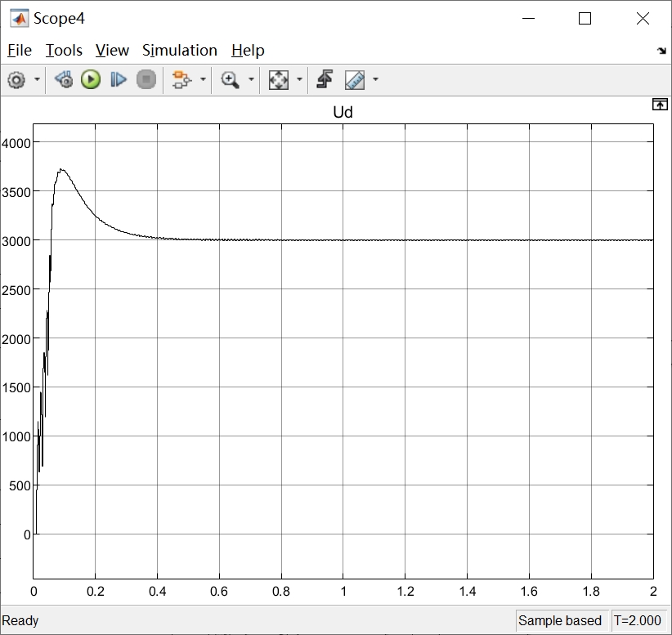672x635 pixels.
Task: Open the axes scaling dropdown arrow
Action: point(299,79)
